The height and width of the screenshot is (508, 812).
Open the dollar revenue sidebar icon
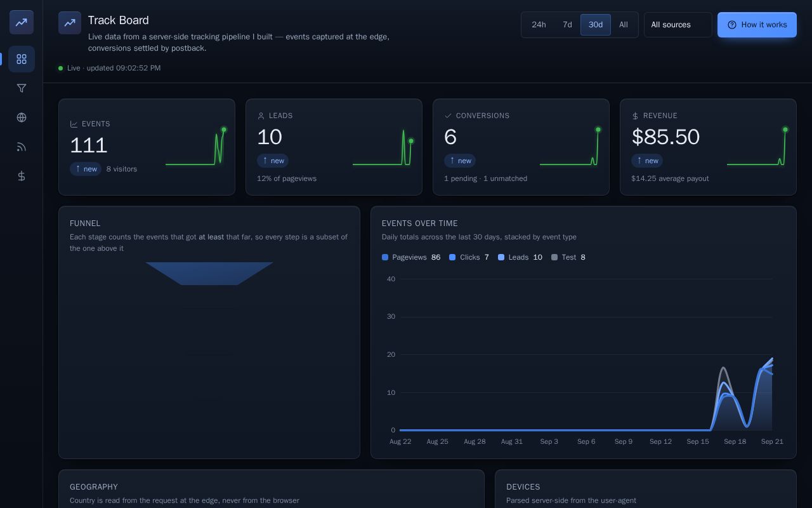tap(22, 176)
